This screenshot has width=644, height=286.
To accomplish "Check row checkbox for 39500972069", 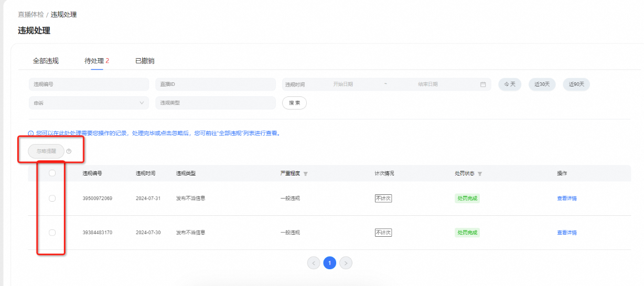I will [x=52, y=198].
